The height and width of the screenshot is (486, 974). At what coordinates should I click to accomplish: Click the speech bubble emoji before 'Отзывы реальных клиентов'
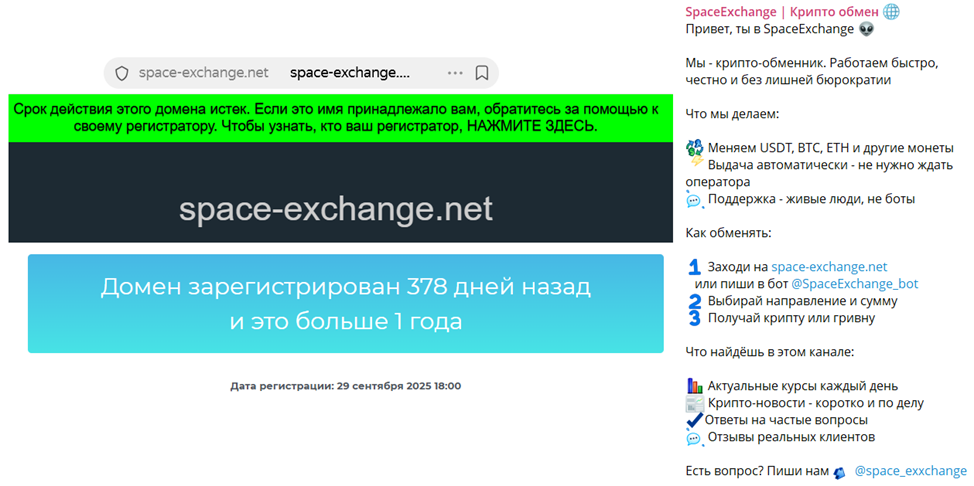pos(694,438)
